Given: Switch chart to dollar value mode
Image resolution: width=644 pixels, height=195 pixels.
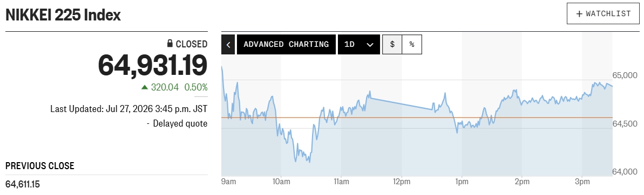Looking at the screenshot, I should (x=392, y=44).
